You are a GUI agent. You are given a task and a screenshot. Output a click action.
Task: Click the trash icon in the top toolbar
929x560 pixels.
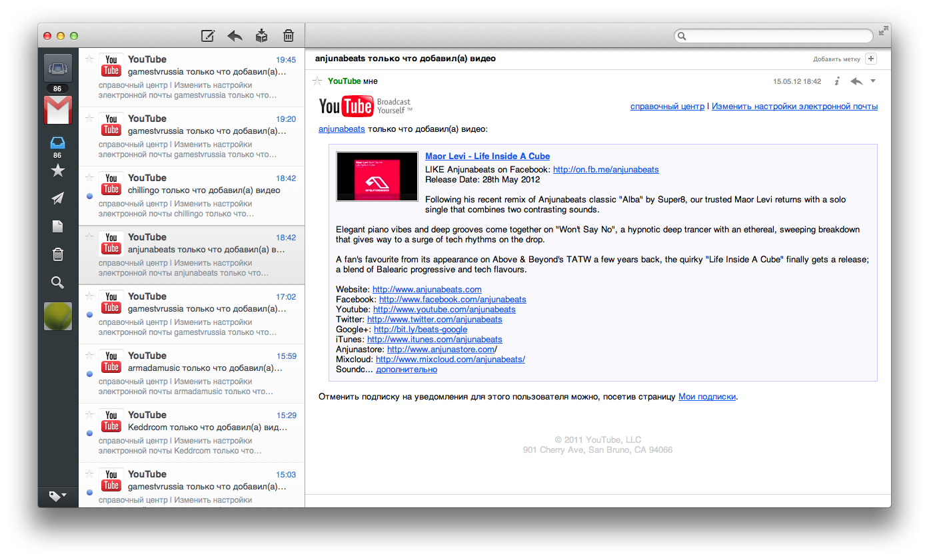pos(289,36)
